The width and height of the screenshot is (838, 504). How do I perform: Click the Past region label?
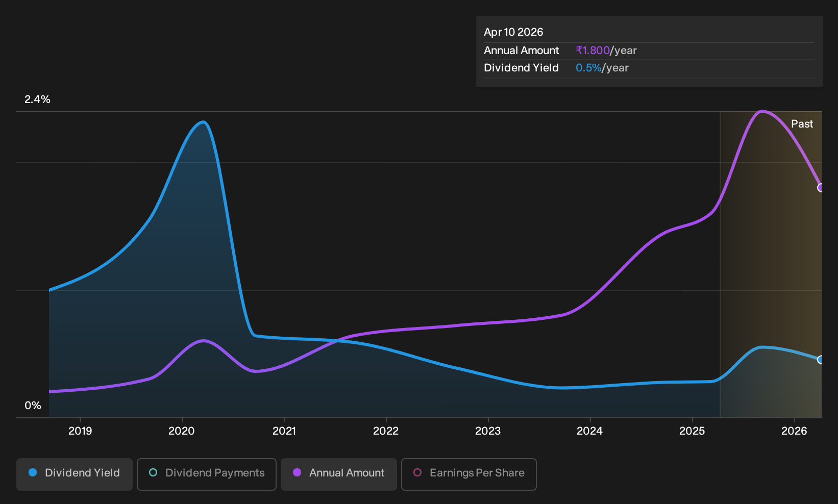[x=802, y=124]
